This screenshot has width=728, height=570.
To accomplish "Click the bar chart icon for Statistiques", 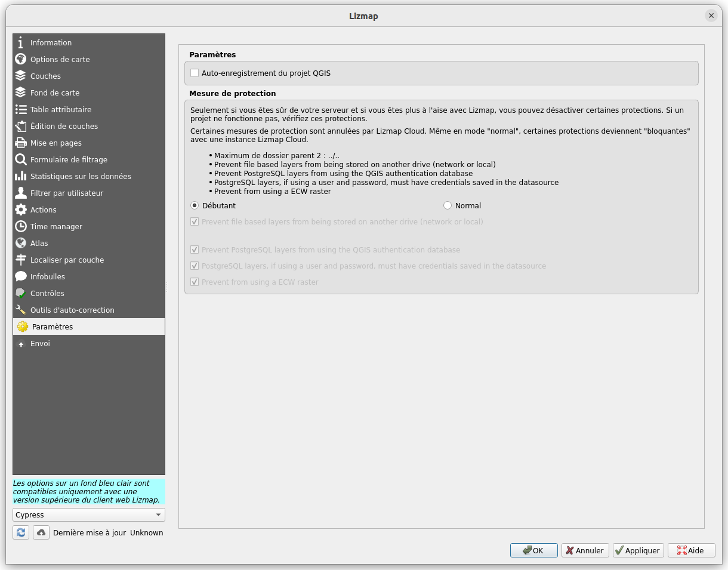I will point(21,176).
